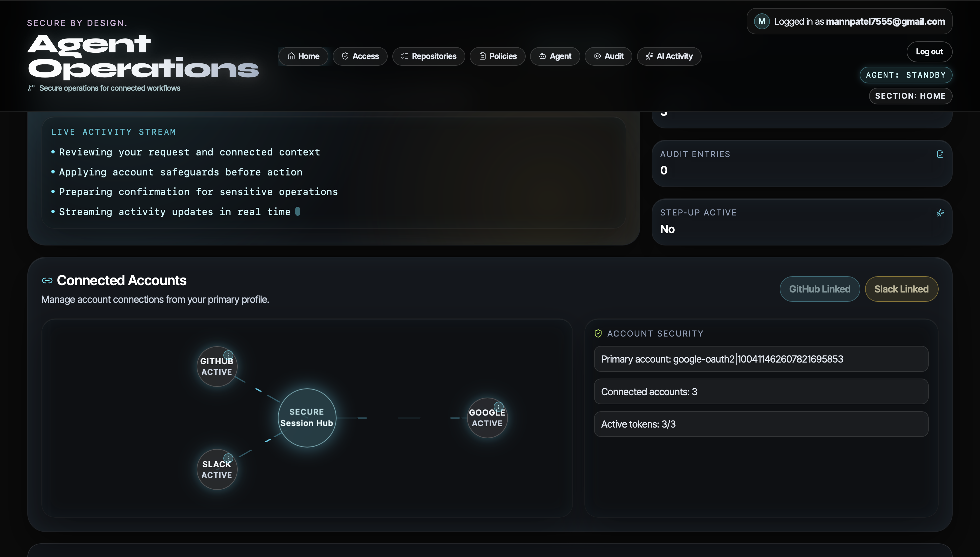Viewport: 980px width, 557px height.
Task: Click the user avatar M icon
Action: pyautogui.click(x=761, y=21)
